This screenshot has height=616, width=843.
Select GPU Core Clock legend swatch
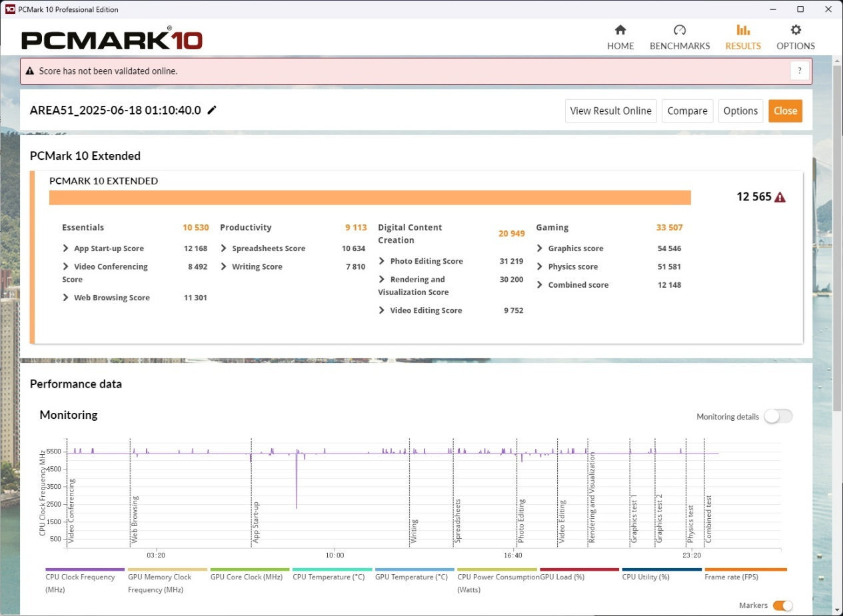click(x=250, y=569)
